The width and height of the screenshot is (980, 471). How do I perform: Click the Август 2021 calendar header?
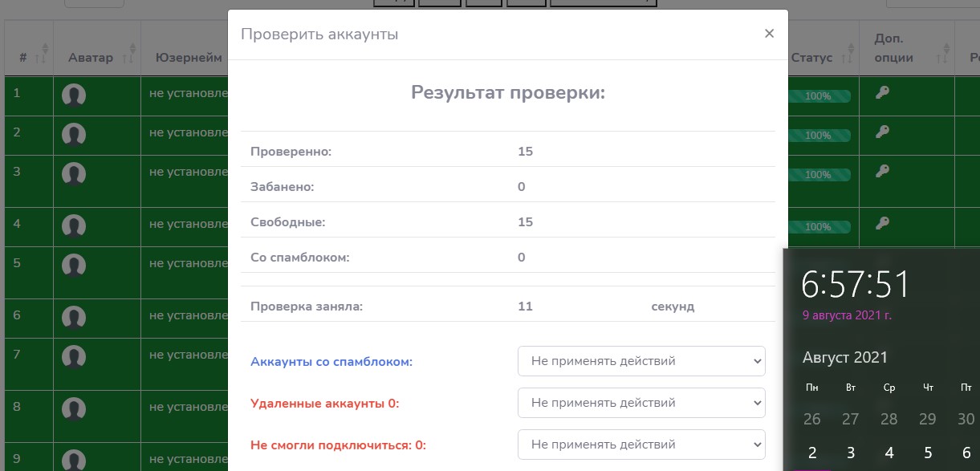845,358
